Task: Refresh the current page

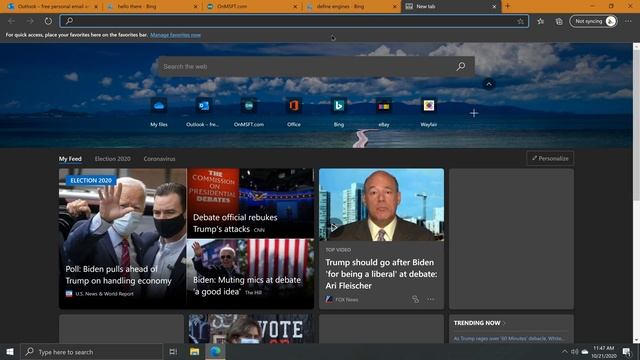Action: point(48,21)
